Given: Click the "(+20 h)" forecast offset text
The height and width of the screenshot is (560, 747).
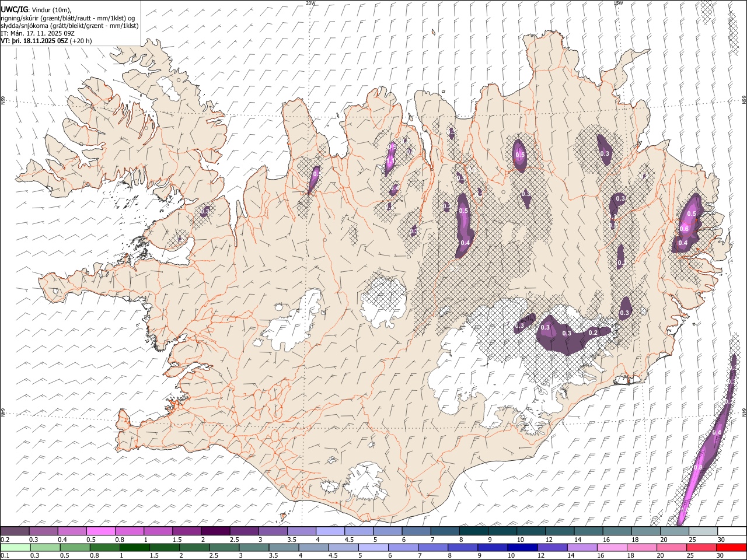Looking at the screenshot, I should tap(81, 41).
